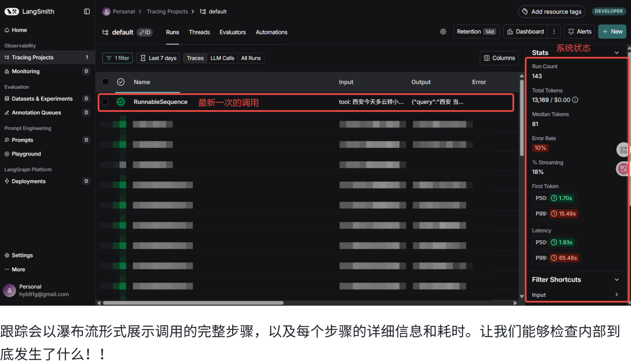This screenshot has width=631, height=364.
Task: Click the horizontal table scrollbar
Action: click(x=193, y=303)
